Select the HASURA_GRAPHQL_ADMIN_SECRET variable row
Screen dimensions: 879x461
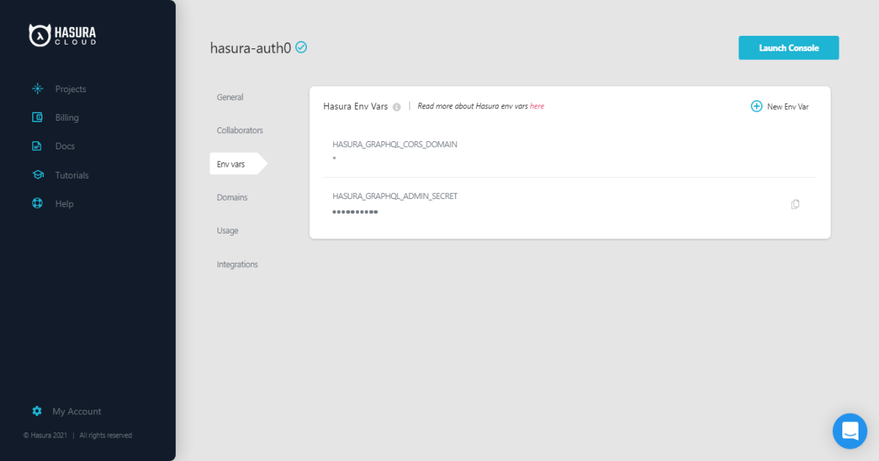[570, 204]
